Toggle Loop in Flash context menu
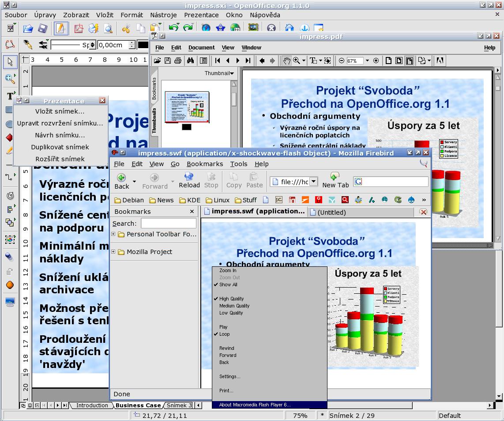The width and height of the screenshot is (504, 421). click(x=224, y=334)
